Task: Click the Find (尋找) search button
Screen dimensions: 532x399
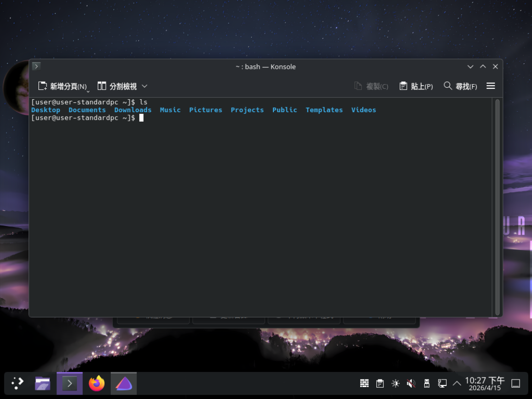Action: [x=460, y=86]
